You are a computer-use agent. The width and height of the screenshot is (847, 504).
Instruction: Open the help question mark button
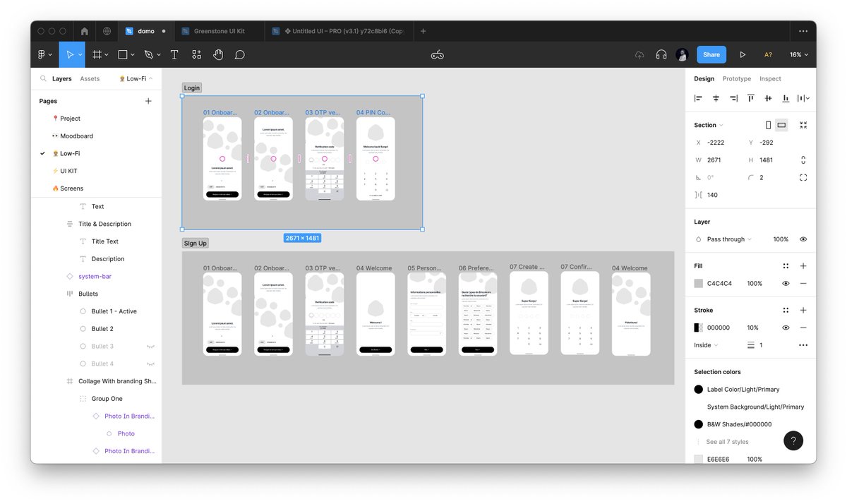(x=793, y=440)
